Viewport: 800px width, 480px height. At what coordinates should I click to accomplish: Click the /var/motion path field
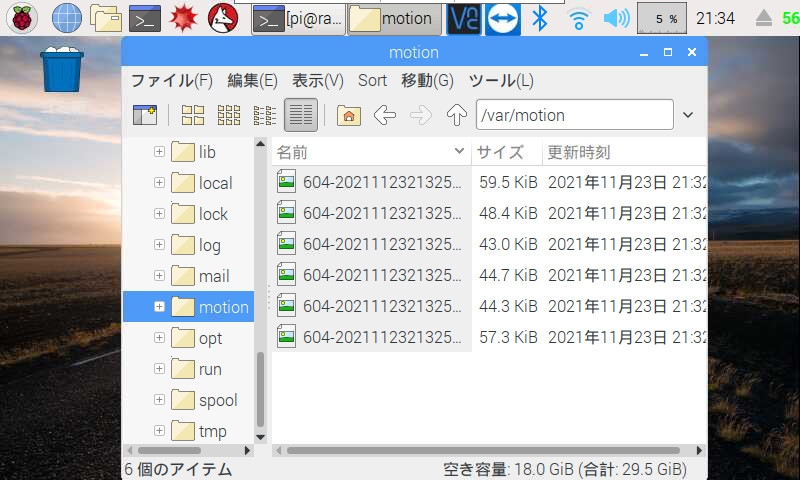[x=573, y=115]
